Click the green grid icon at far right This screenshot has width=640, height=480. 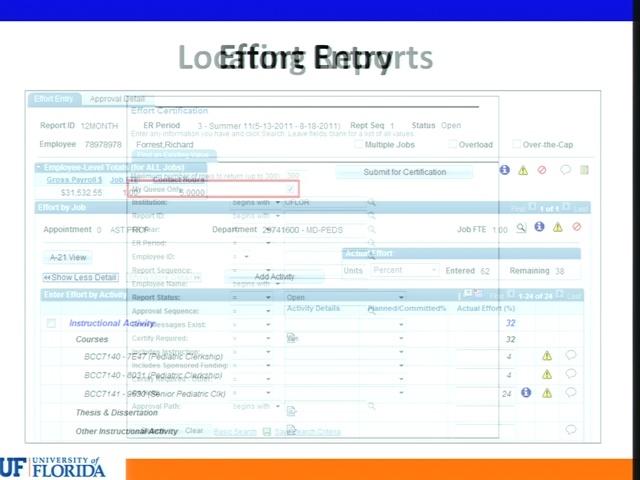click(584, 169)
